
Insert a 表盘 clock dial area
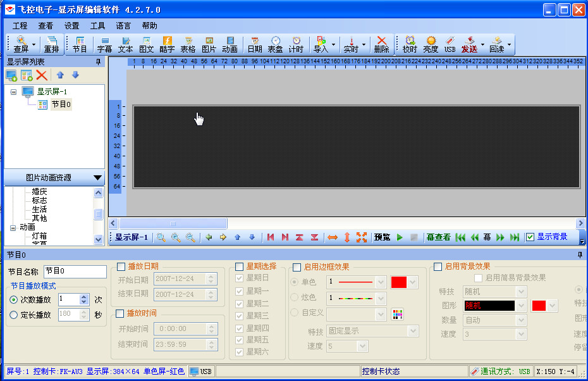[275, 44]
